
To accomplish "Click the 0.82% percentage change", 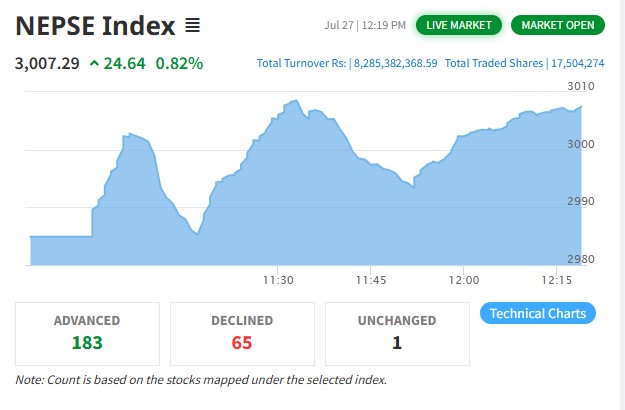I will click(179, 64).
